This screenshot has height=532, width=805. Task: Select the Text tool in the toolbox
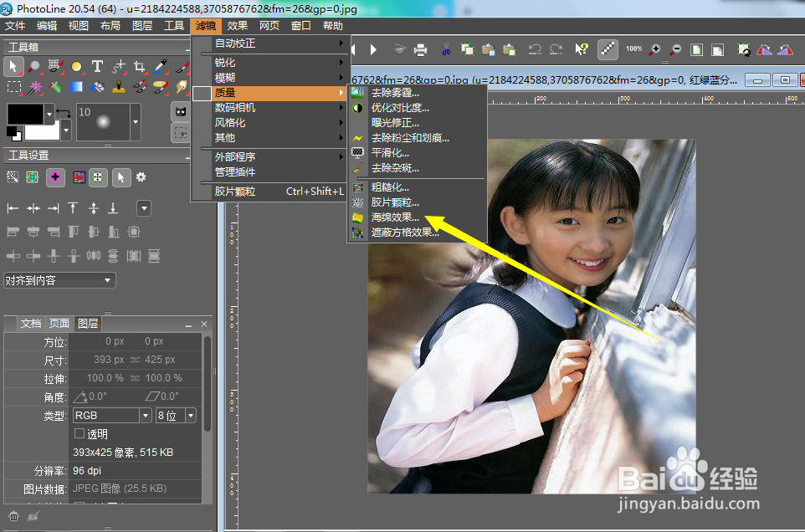pos(98,65)
